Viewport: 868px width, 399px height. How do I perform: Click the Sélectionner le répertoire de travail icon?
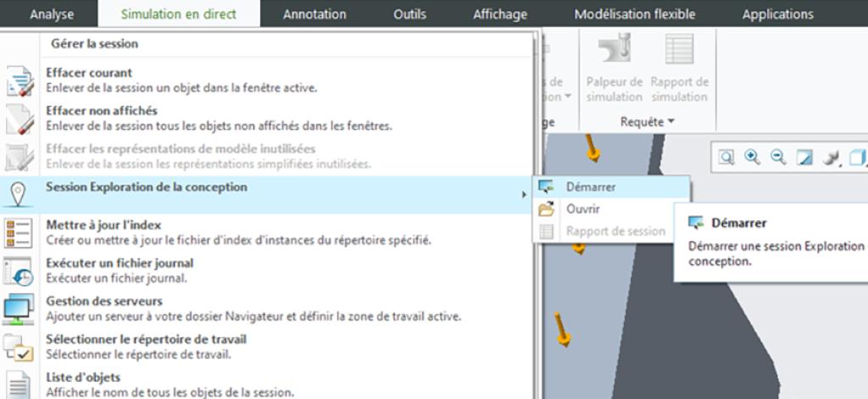coord(19,346)
